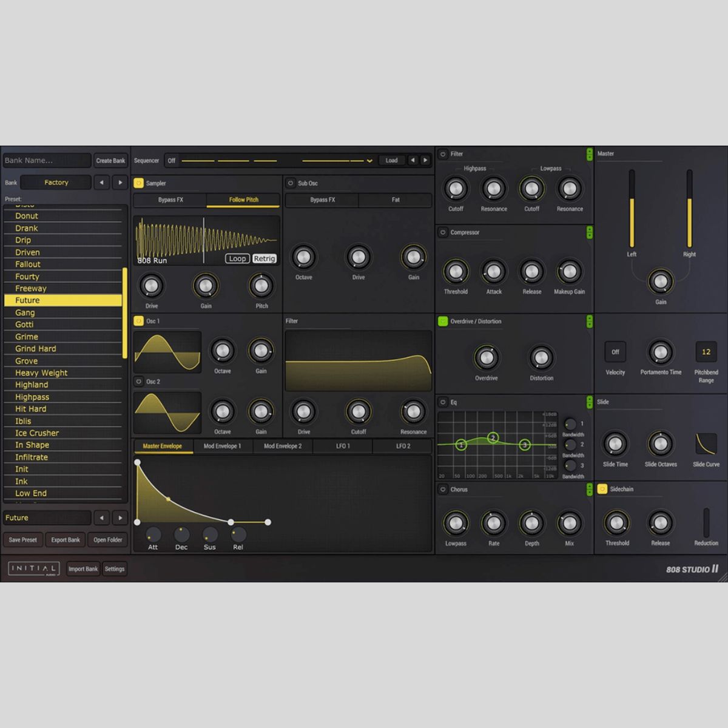Image resolution: width=728 pixels, height=728 pixels.
Task: Toggle the Sub Osc power button
Action: (x=291, y=183)
